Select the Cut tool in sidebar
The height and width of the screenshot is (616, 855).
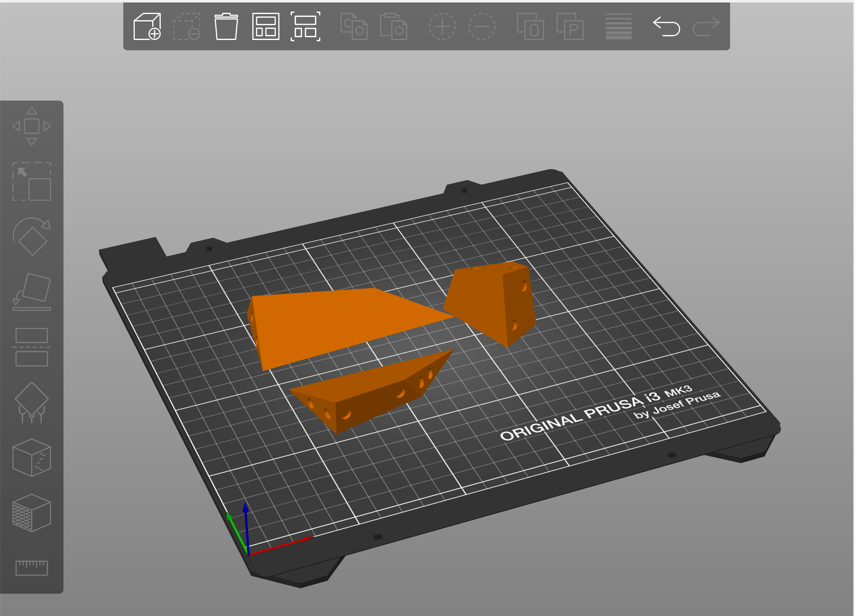(x=32, y=347)
